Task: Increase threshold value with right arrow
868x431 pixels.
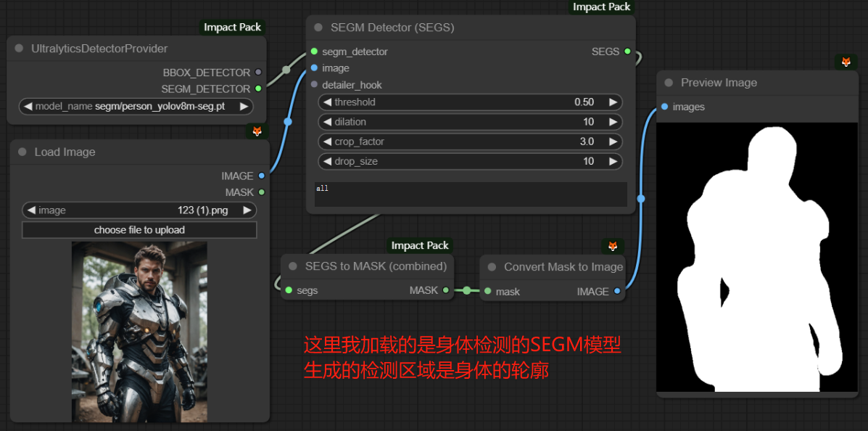Action: (613, 102)
